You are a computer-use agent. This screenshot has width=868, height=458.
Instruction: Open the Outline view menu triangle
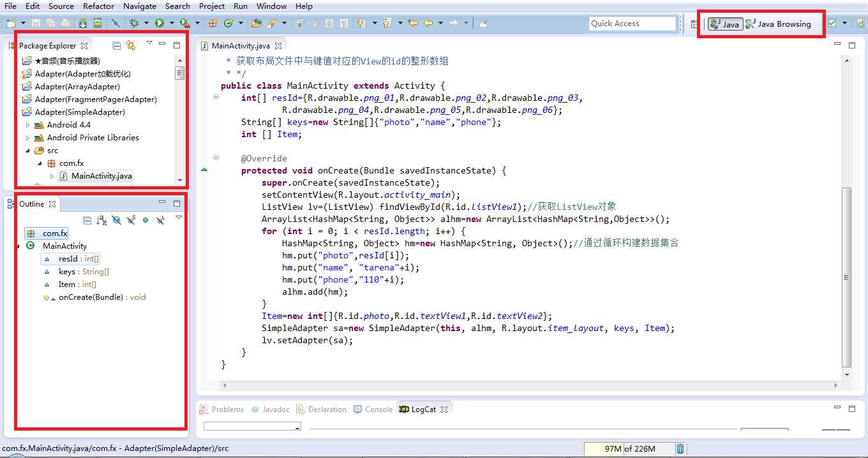179,218
